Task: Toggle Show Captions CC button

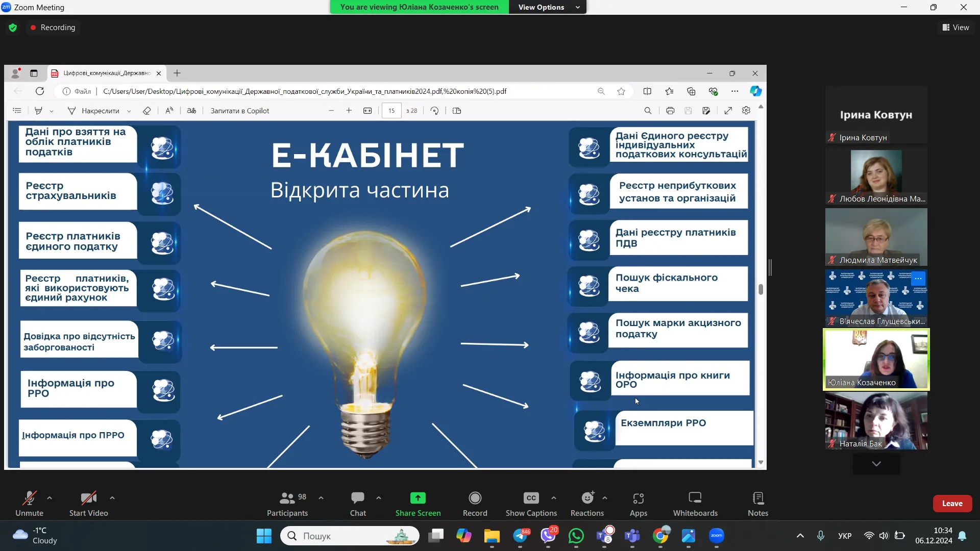Action: tap(531, 498)
